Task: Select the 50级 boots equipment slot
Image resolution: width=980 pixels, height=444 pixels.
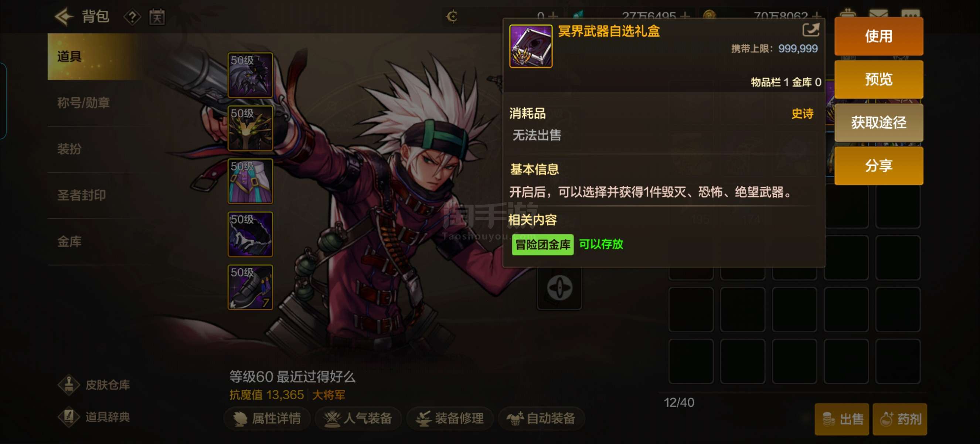Action: click(x=250, y=287)
